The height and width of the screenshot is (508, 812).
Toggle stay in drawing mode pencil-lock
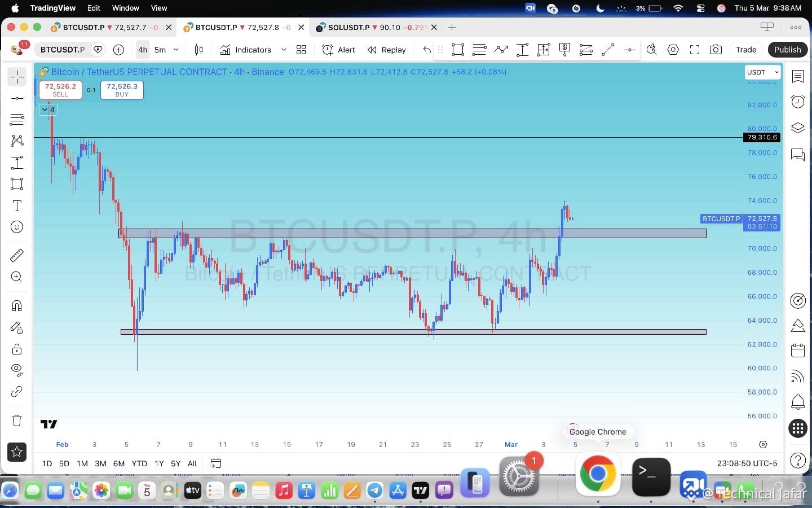coord(17,327)
